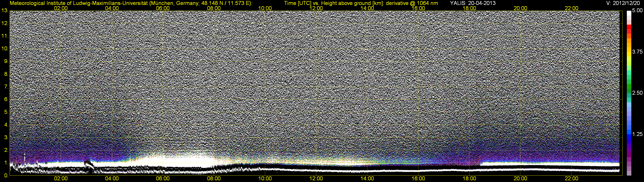The image size is (644, 182).
Task: Click the 18:00 label on bottom time axis
Action: 469,179
